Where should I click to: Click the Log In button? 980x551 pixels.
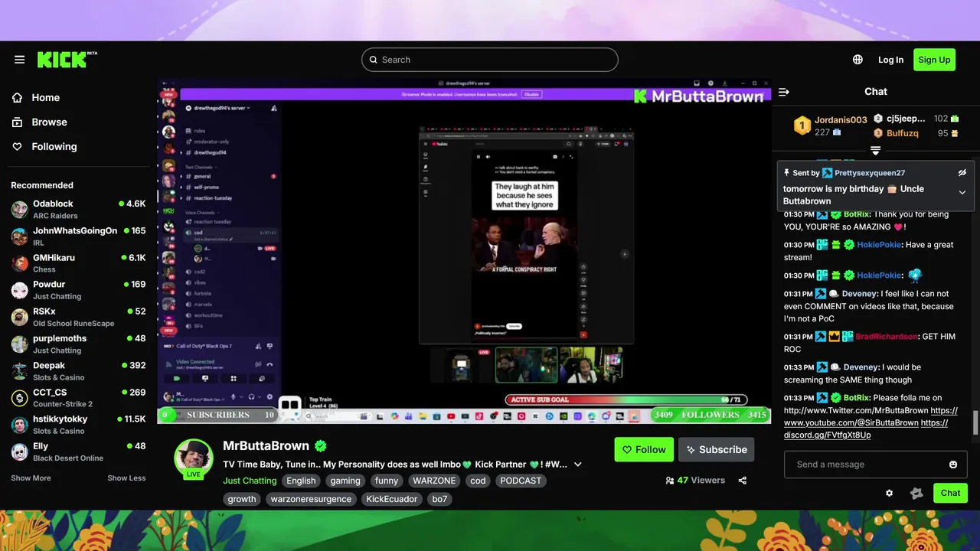coord(890,60)
